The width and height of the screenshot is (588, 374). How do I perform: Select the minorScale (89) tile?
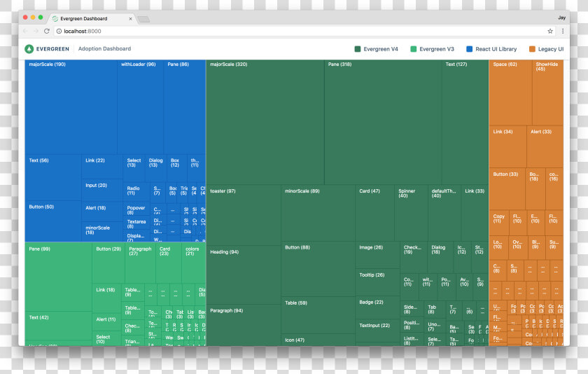coord(318,213)
